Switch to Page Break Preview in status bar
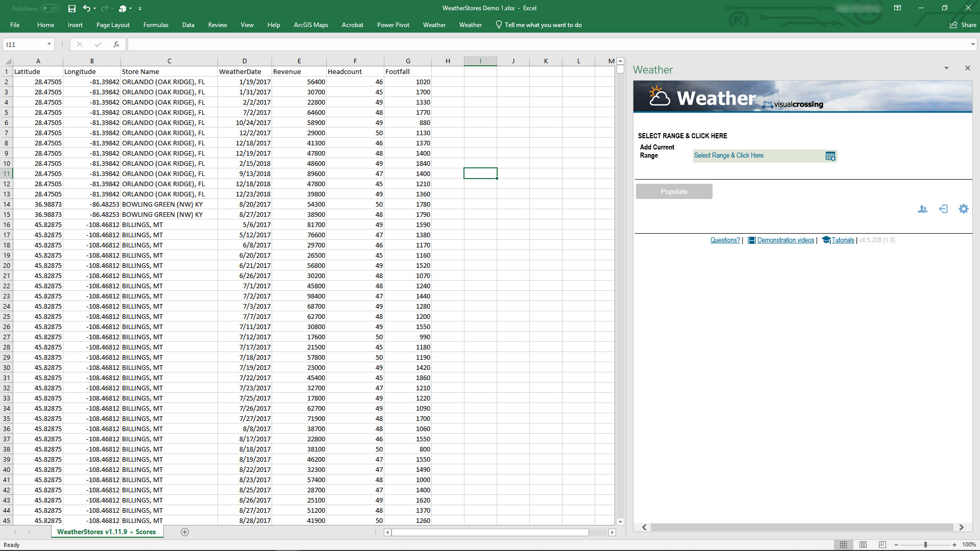This screenshot has height=551, width=980. (882, 544)
